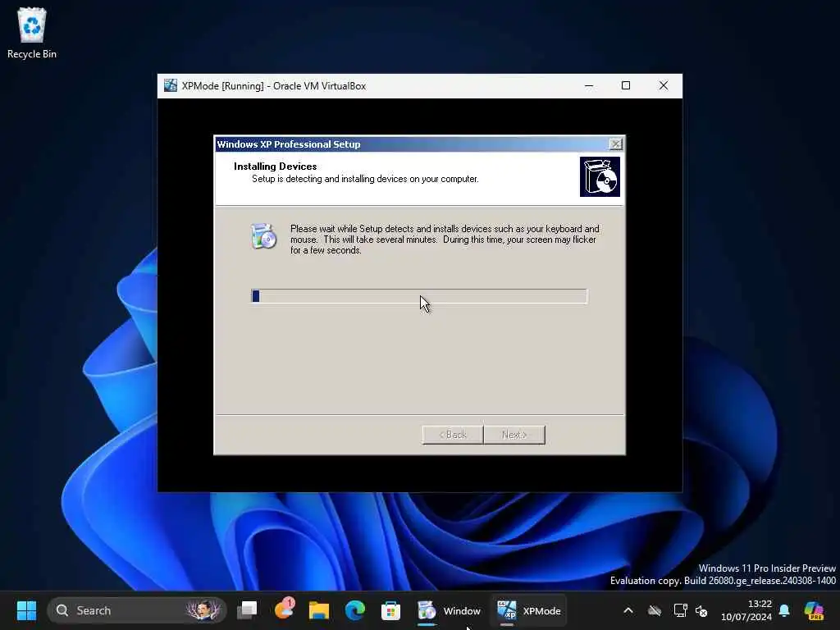
Task: Click the Back button in XP Setup
Action: click(453, 435)
